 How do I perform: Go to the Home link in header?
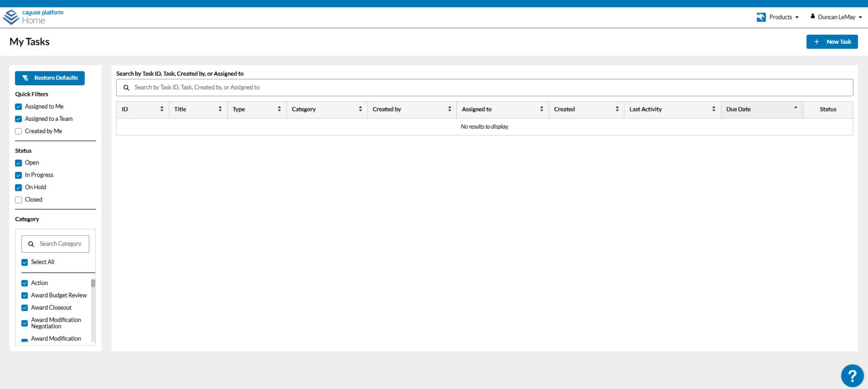tap(33, 21)
